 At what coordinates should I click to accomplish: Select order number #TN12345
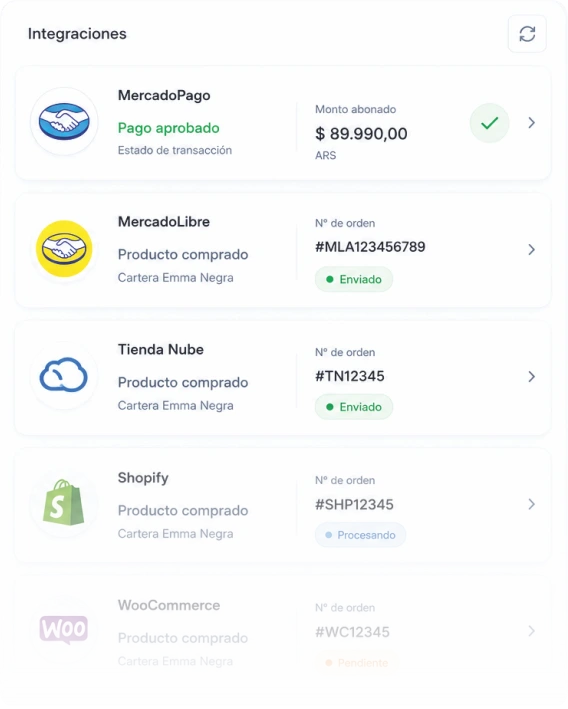[x=350, y=376]
